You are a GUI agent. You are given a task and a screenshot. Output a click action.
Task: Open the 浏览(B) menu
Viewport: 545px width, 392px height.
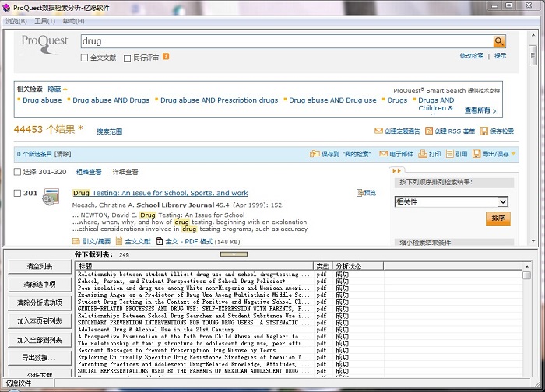(x=16, y=21)
